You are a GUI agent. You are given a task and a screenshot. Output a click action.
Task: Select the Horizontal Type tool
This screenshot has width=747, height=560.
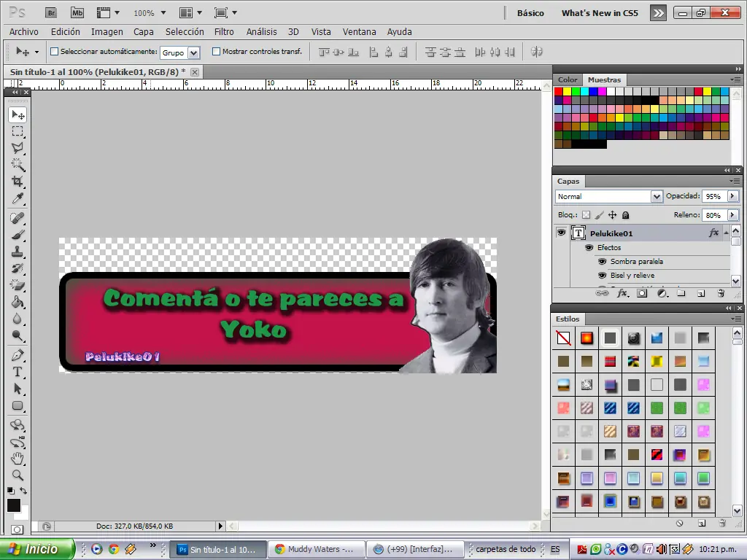tap(18, 372)
